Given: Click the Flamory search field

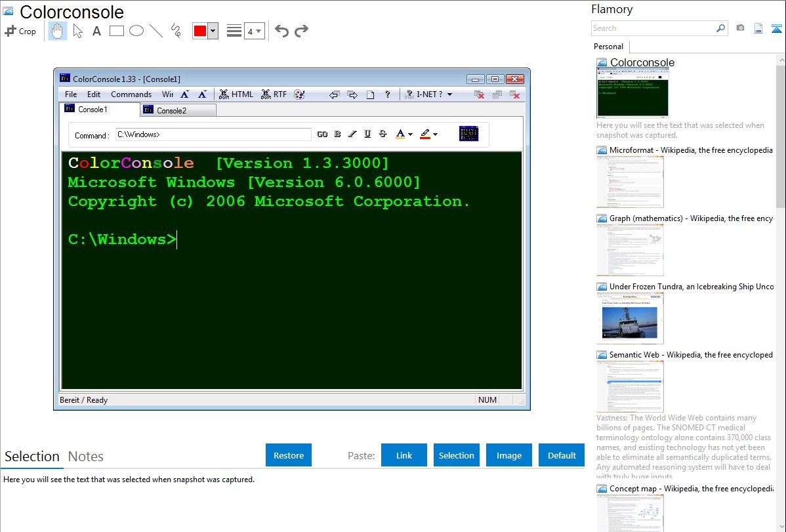Looking at the screenshot, I should pos(653,28).
